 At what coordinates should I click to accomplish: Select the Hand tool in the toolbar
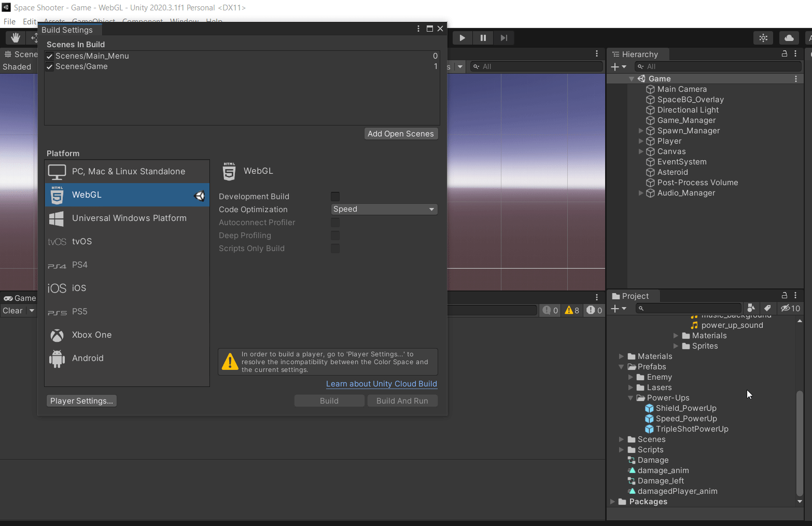coord(16,37)
